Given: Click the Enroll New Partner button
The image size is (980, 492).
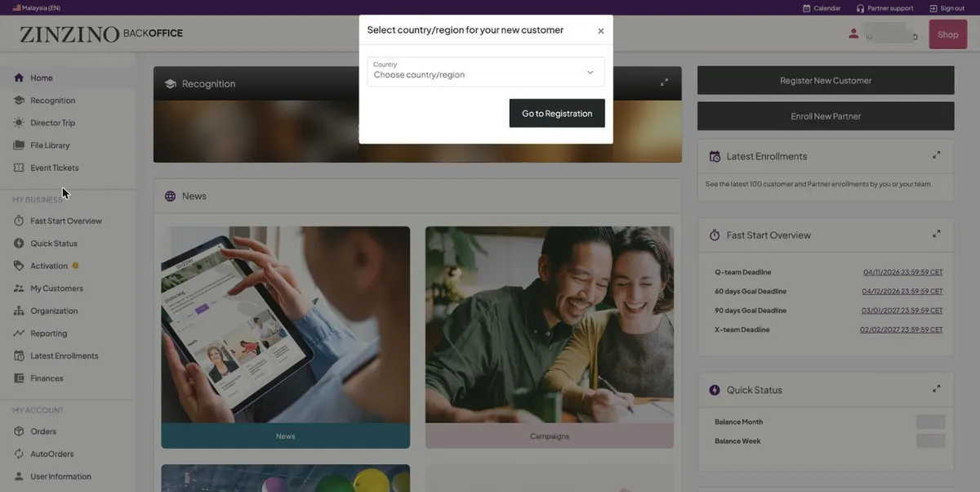Looking at the screenshot, I should (826, 116).
